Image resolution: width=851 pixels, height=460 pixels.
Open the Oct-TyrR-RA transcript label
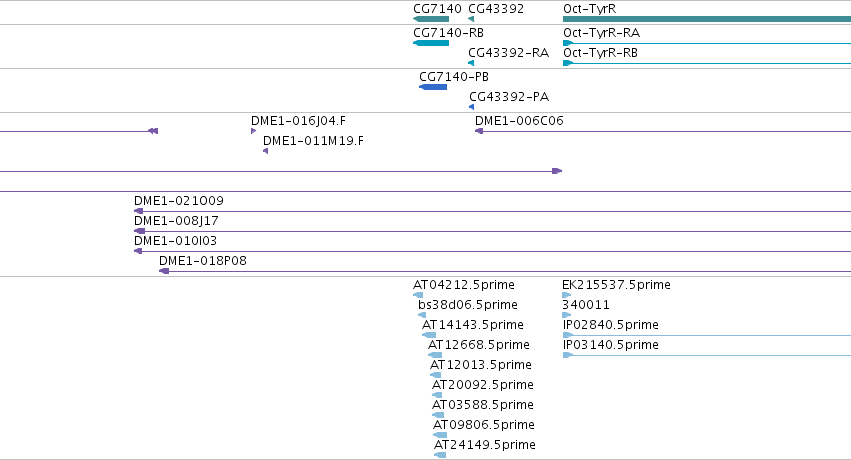tap(601, 33)
